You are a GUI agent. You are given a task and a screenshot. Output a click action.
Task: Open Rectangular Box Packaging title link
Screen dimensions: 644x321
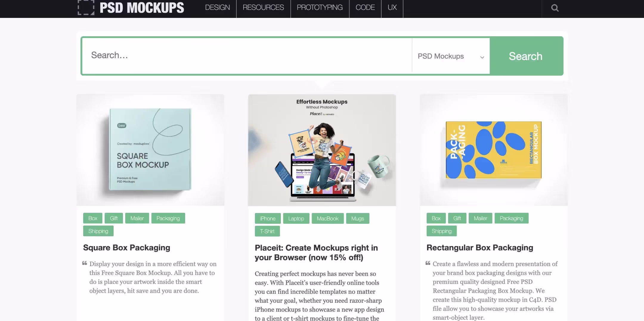pyautogui.click(x=480, y=248)
